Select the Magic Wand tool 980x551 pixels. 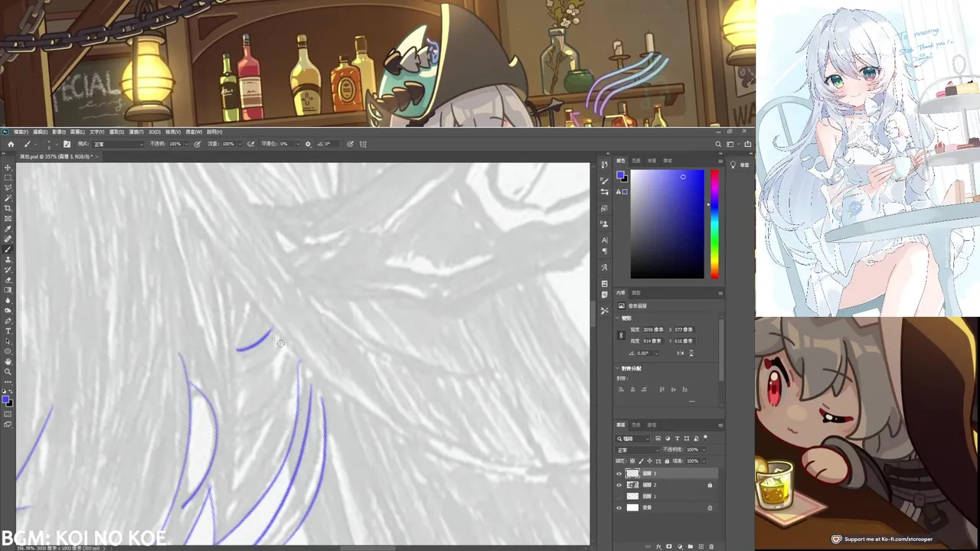[8, 198]
